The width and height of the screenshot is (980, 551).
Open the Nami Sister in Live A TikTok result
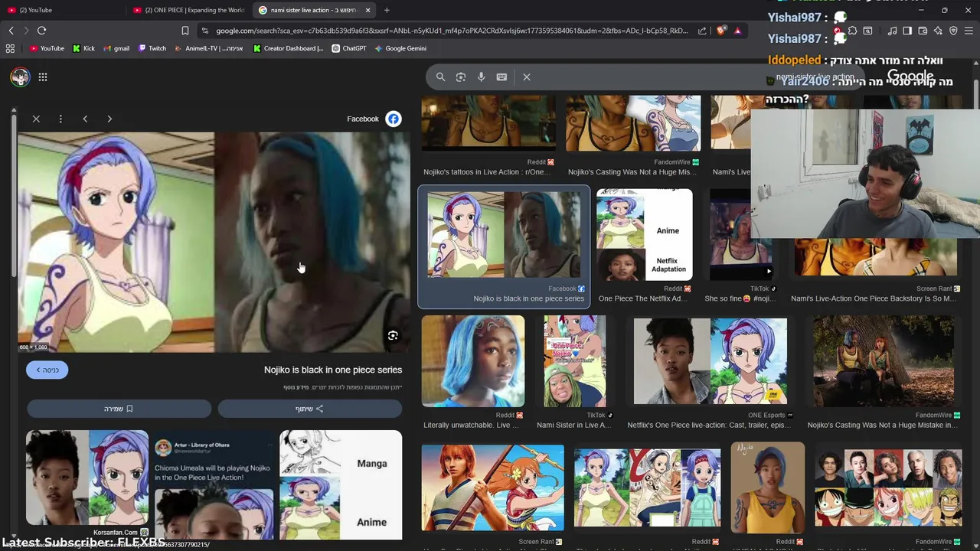click(x=574, y=372)
